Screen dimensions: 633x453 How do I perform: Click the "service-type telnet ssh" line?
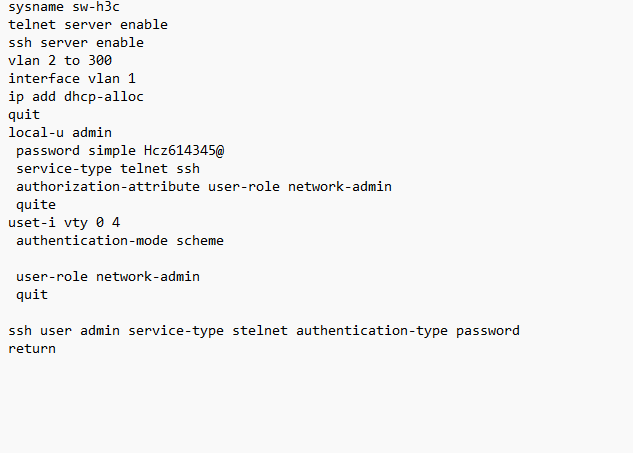click(x=108, y=169)
